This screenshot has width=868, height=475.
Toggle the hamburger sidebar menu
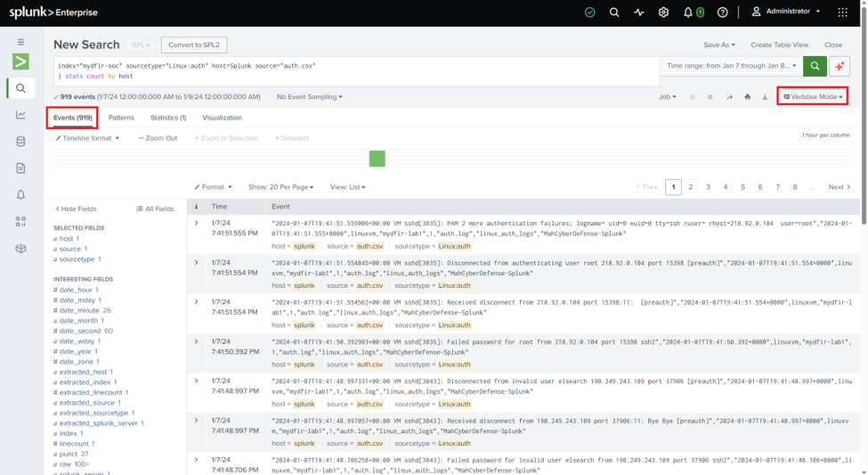pos(21,42)
